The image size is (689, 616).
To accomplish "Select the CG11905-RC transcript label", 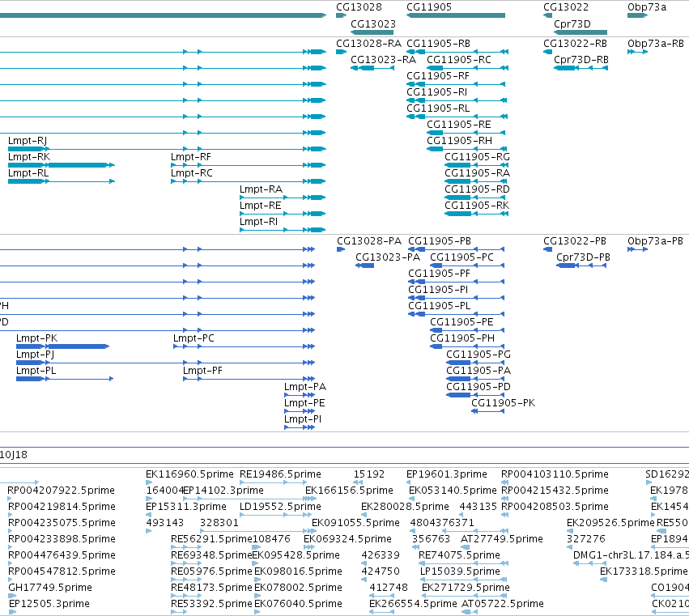I will click(459, 60).
